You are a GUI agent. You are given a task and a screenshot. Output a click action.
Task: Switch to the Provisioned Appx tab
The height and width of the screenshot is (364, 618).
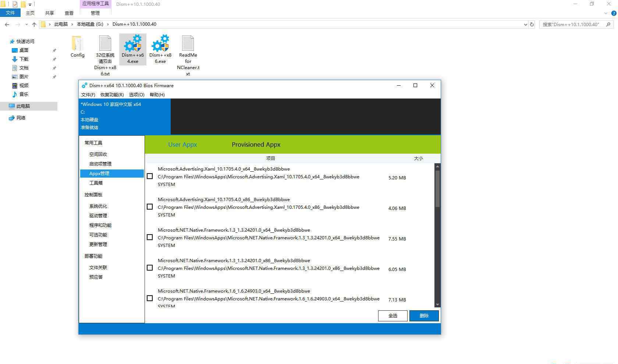click(256, 144)
